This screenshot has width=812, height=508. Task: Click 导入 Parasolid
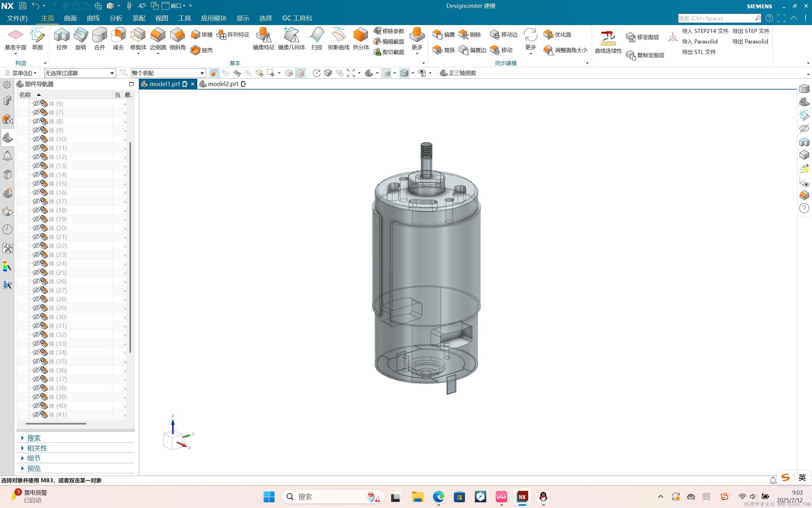(700, 41)
